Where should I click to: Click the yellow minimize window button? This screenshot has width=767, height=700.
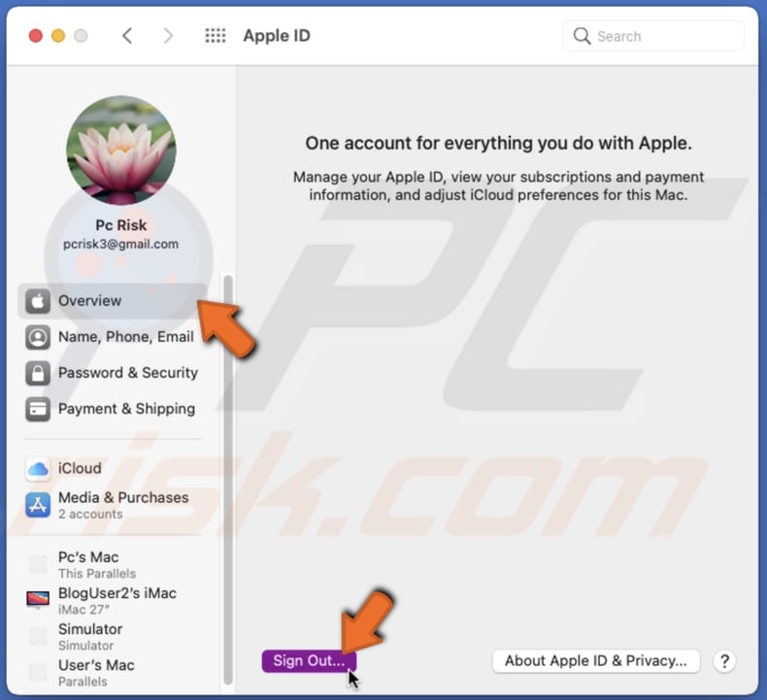coord(58,36)
